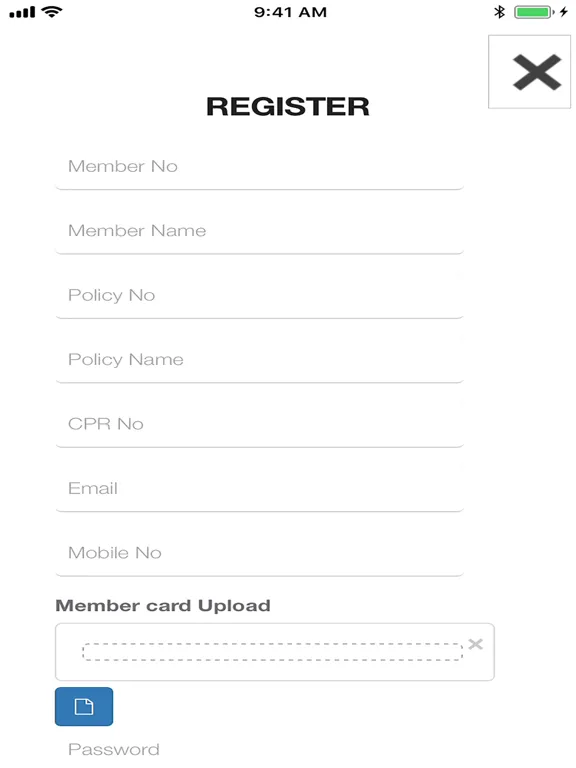
Task: Click the Email input field
Action: point(260,489)
